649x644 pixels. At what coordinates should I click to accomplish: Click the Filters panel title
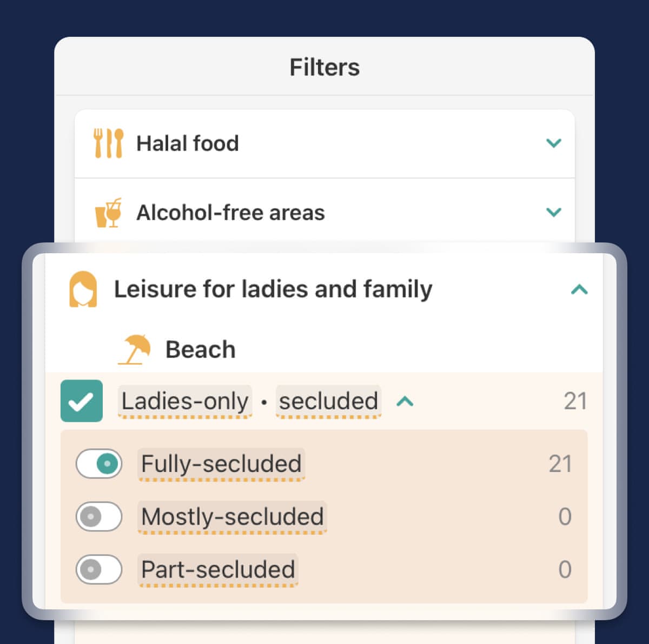(325, 68)
